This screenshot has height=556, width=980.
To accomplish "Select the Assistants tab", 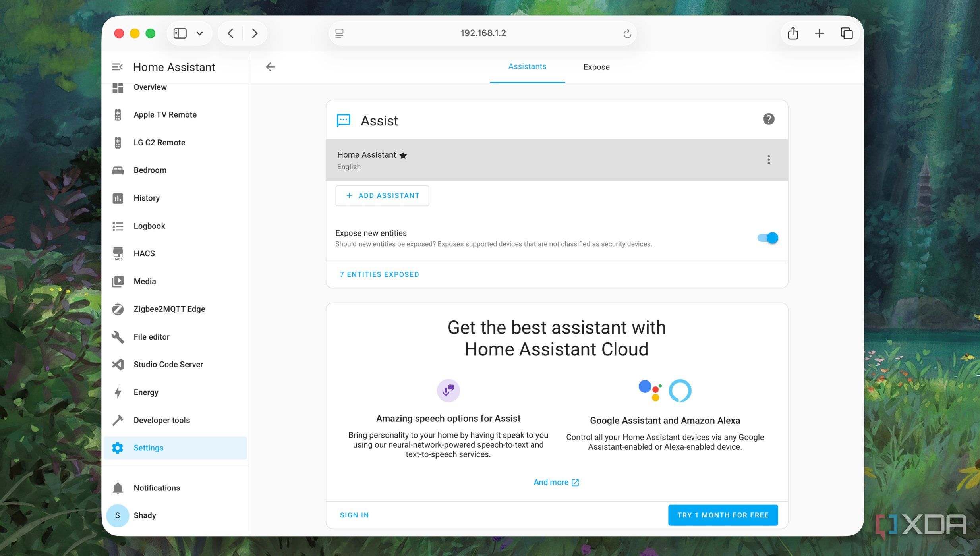I will tap(527, 67).
